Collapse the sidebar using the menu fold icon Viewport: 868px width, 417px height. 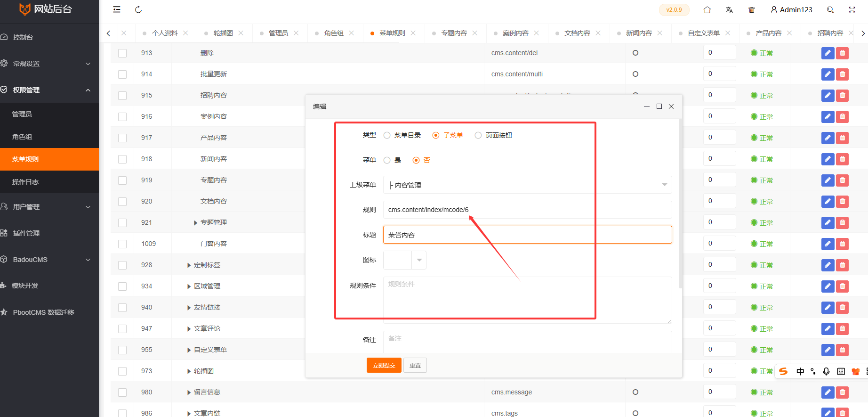coord(117,9)
